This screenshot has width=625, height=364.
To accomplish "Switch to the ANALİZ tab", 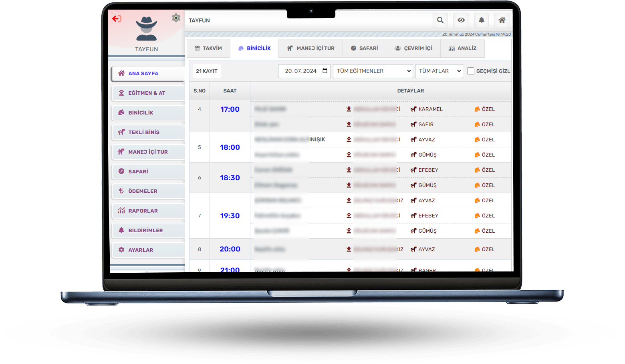I will 462,48.
